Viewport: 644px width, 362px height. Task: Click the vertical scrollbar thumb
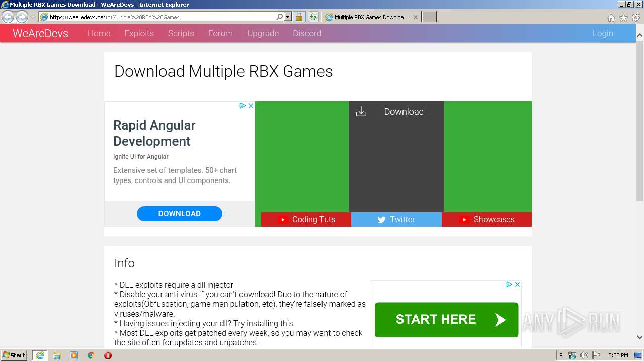[x=640, y=121]
